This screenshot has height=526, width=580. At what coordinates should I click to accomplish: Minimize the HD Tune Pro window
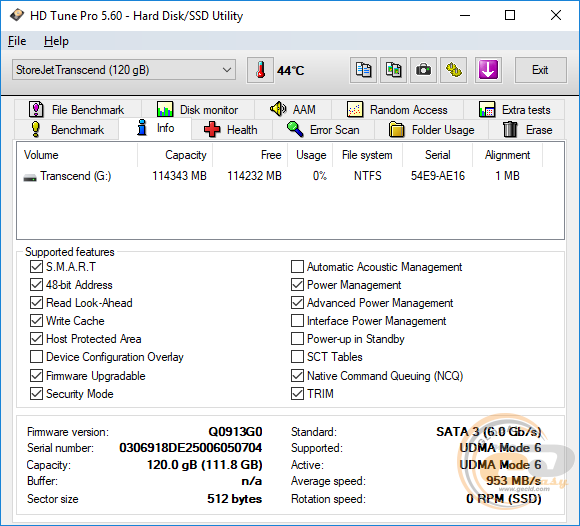click(465, 16)
